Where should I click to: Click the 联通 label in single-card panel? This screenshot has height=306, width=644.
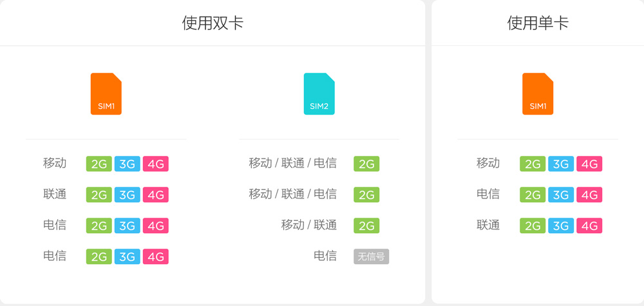488,225
